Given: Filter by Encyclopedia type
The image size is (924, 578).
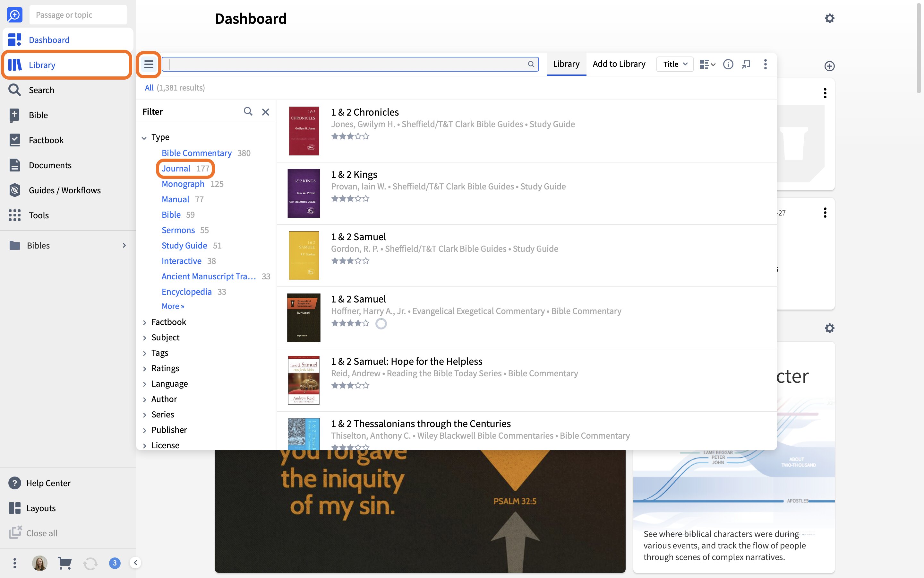Looking at the screenshot, I should [186, 292].
